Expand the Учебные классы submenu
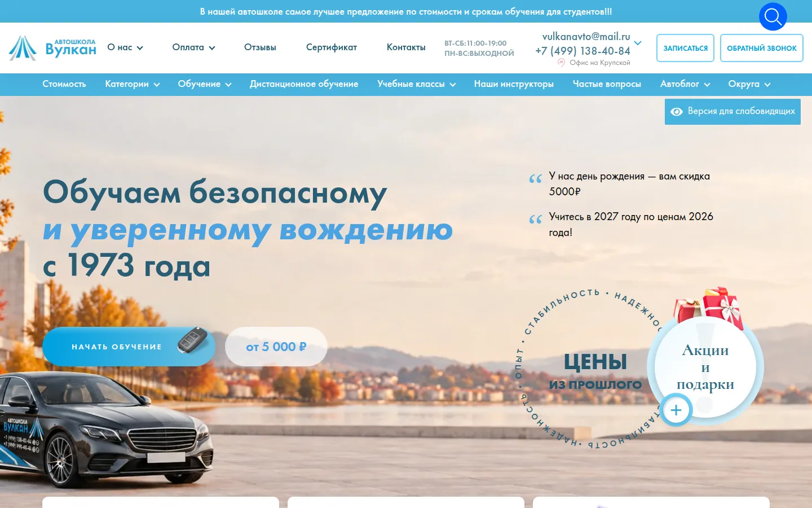This screenshot has height=508, width=812. 417,84
